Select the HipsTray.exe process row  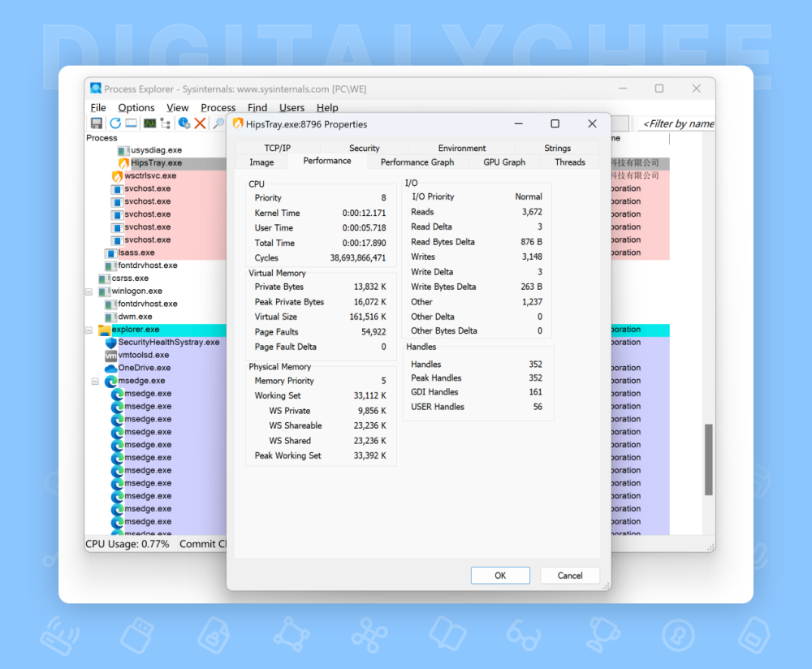coord(156,163)
